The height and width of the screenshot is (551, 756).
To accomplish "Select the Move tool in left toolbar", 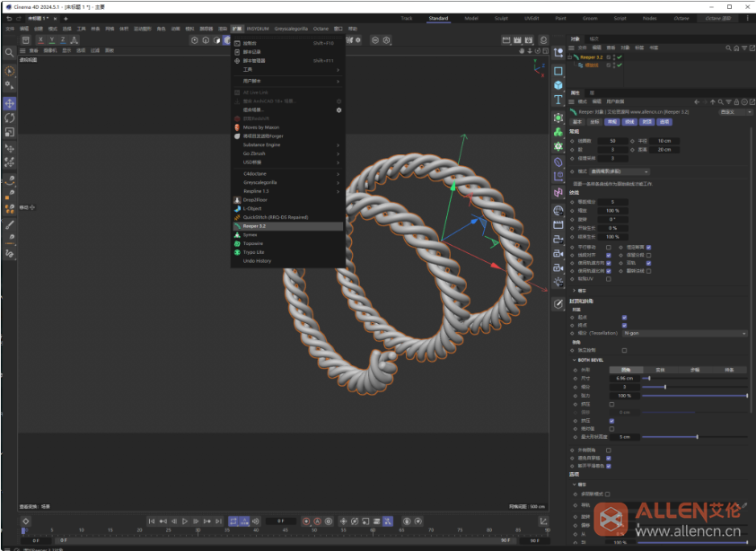I will point(10,103).
